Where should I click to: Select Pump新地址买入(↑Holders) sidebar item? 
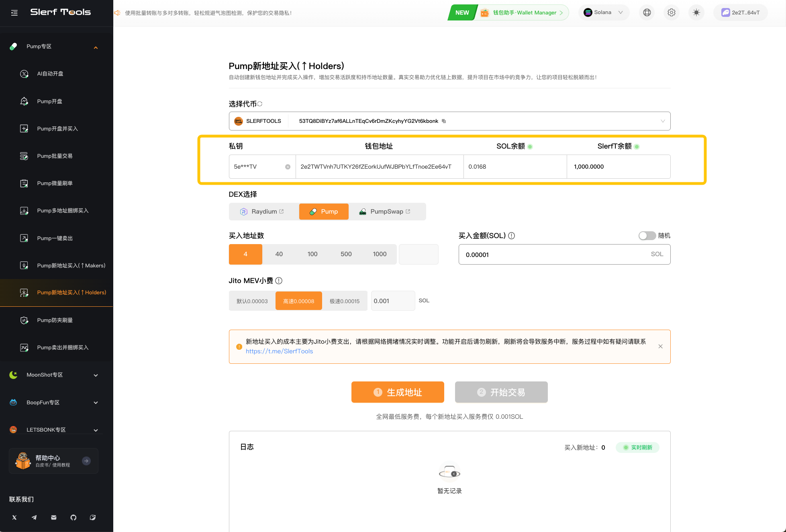56,293
